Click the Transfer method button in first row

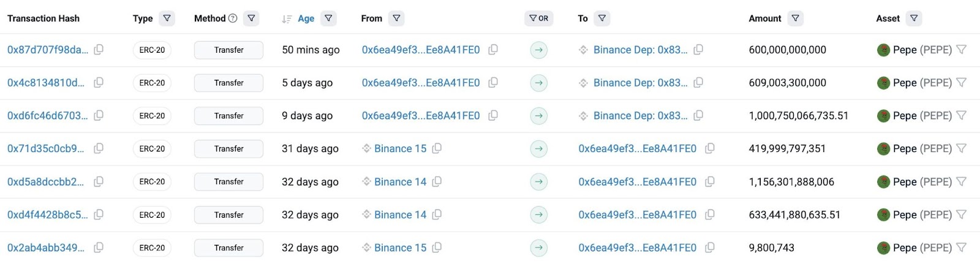click(228, 50)
